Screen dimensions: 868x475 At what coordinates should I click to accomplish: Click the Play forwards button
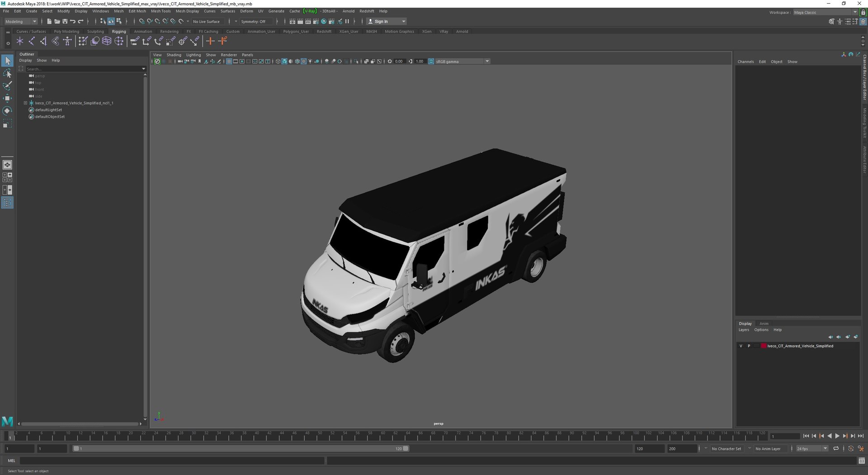837,436
